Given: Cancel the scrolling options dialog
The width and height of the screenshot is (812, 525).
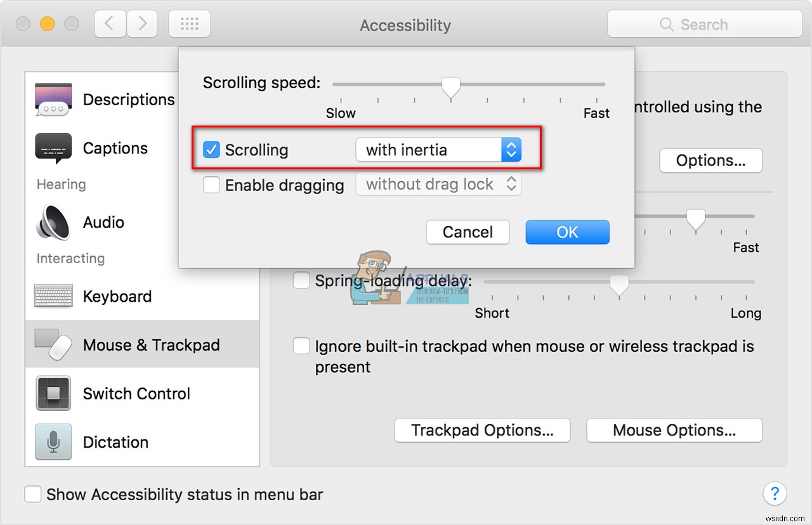Looking at the screenshot, I should (468, 232).
